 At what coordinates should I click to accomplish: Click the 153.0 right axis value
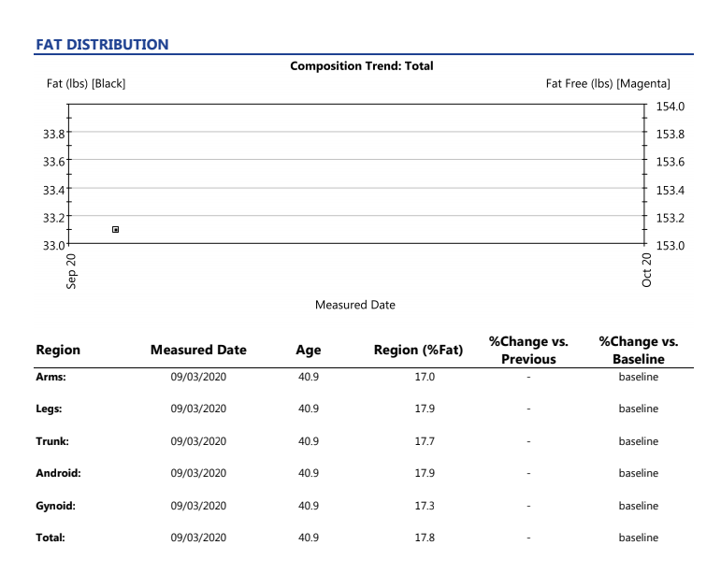coord(670,246)
